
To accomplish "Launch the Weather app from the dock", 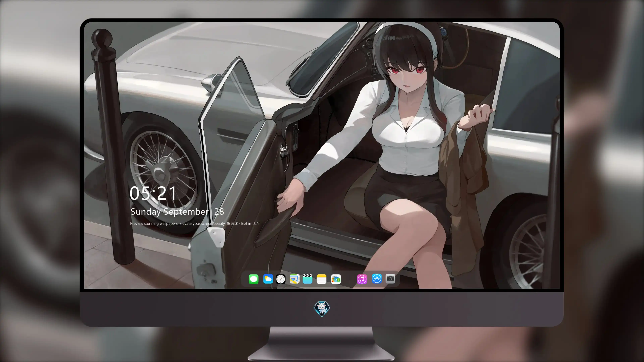I will (x=268, y=279).
